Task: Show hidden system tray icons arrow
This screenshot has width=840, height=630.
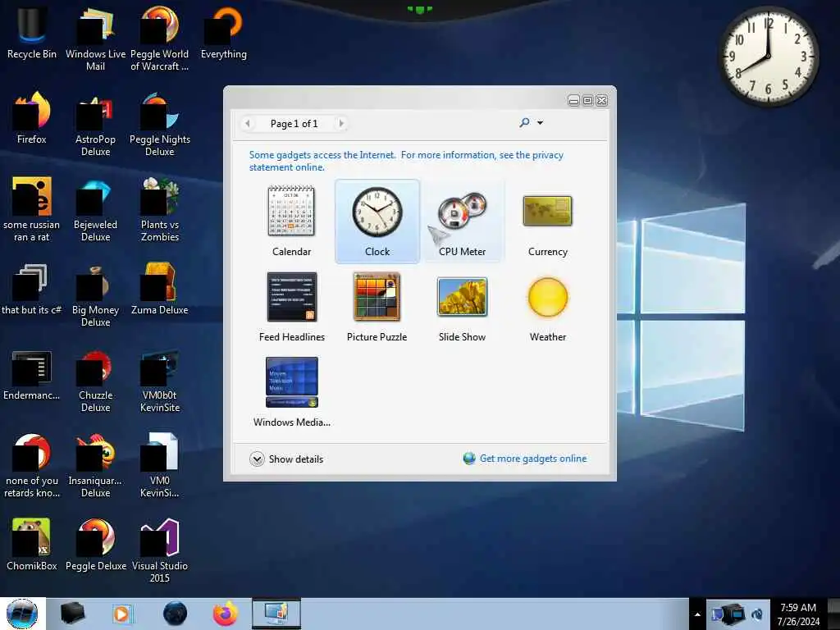Action: pos(697,614)
